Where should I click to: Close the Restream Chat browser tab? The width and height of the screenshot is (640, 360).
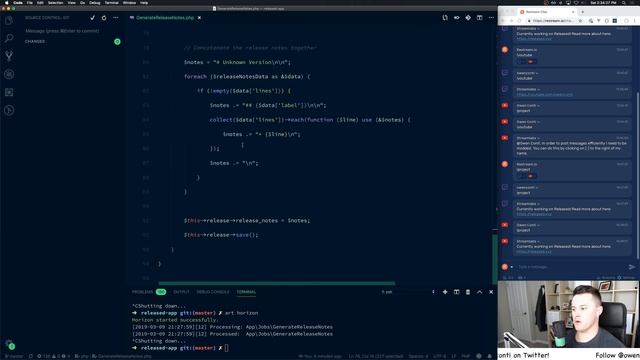click(x=573, y=12)
